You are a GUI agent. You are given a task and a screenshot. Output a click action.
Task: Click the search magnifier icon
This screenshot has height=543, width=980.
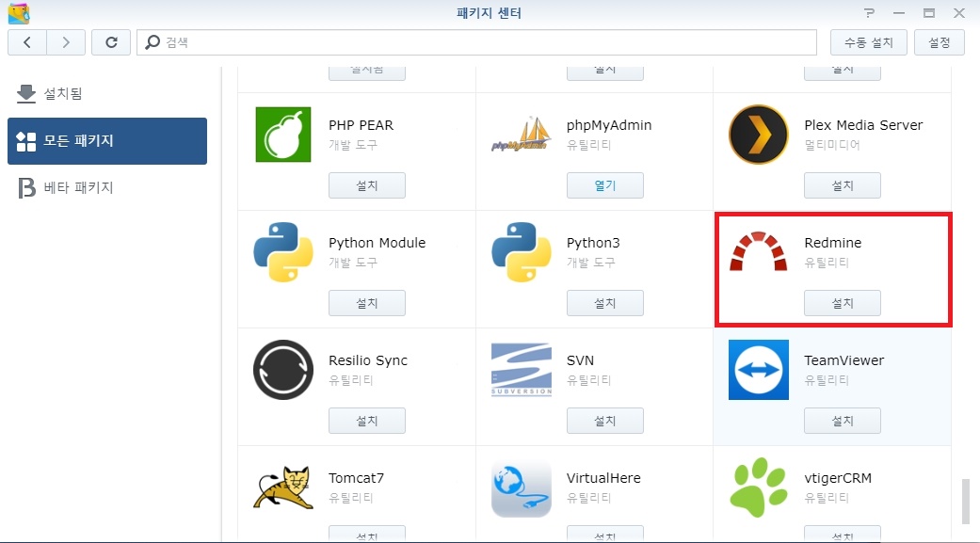click(152, 42)
